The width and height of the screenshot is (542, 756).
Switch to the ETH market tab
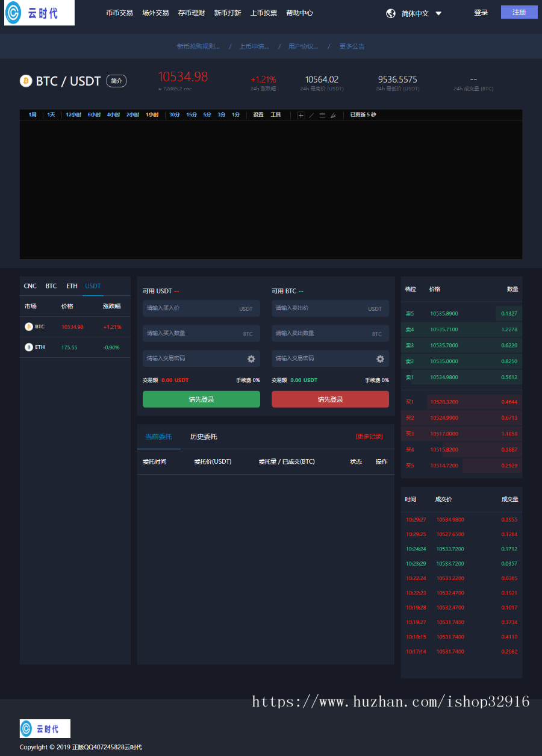tap(72, 286)
